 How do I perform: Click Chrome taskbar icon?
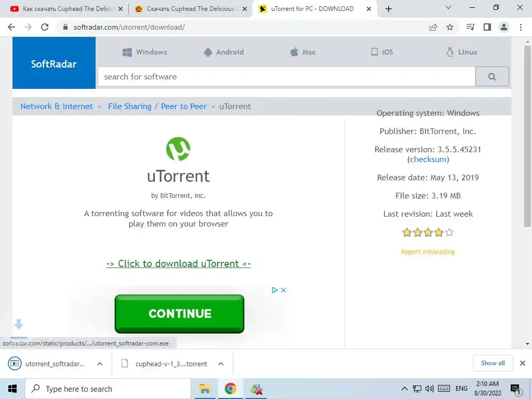pyautogui.click(x=230, y=389)
